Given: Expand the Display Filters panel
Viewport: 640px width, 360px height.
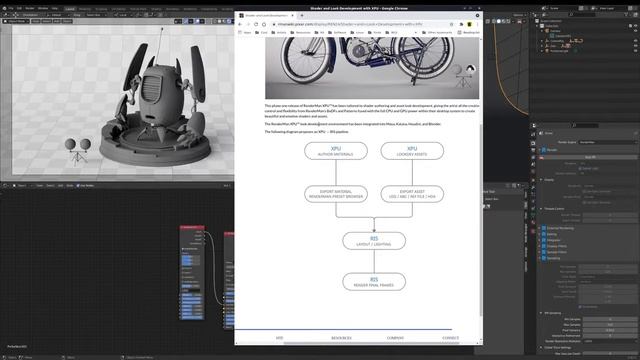Looking at the screenshot, I should [540, 246].
